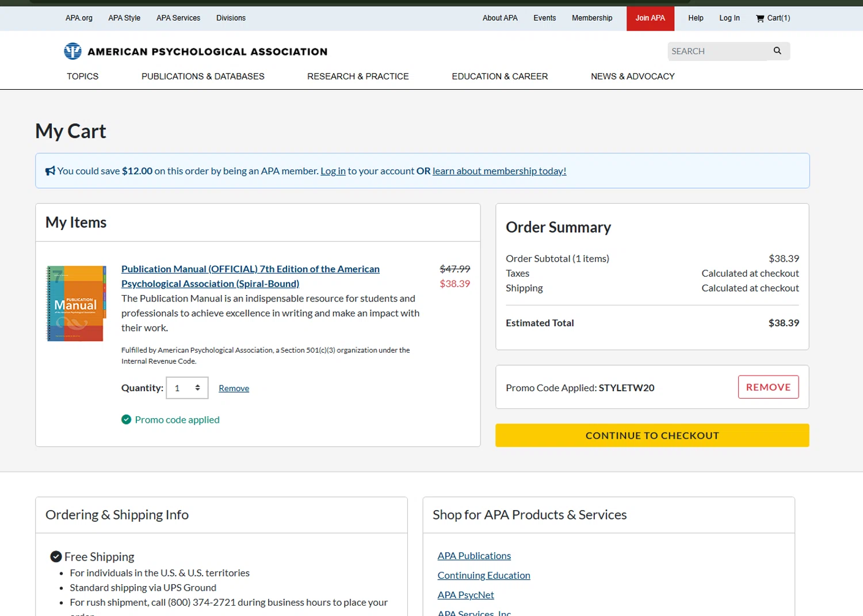Click the struck-through price $47.99
Screen dimensions: 863x616
tap(455, 269)
